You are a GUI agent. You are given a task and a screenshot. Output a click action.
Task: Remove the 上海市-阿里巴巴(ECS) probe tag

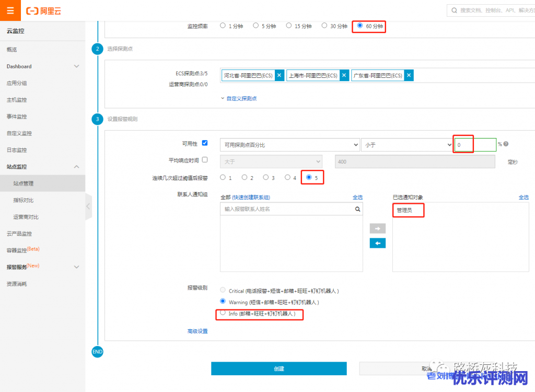point(344,75)
